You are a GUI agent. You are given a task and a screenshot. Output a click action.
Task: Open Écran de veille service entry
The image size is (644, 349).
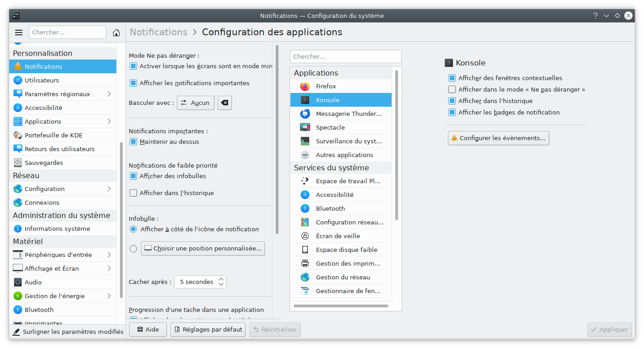pyautogui.click(x=338, y=236)
